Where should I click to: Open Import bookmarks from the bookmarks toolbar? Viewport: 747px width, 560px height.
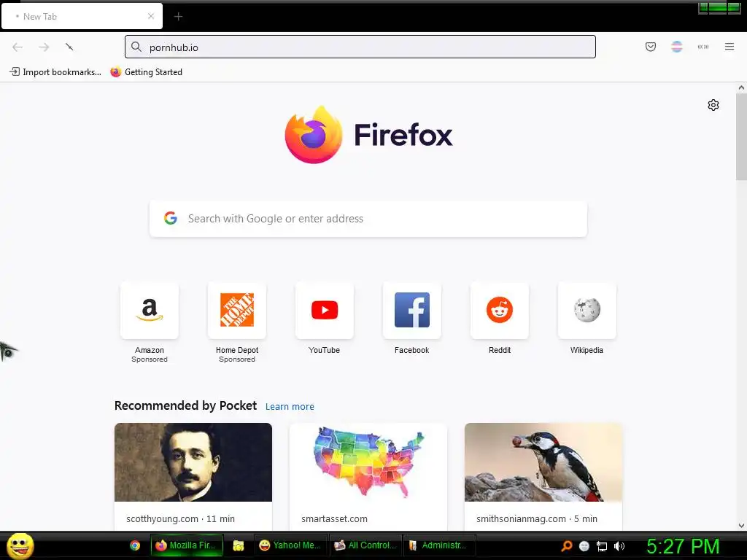pos(55,72)
